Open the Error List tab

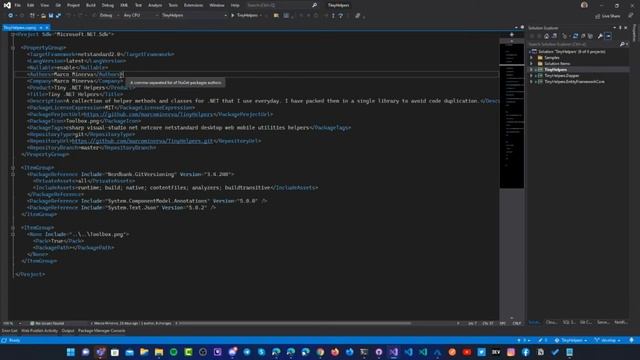[x=9, y=331]
